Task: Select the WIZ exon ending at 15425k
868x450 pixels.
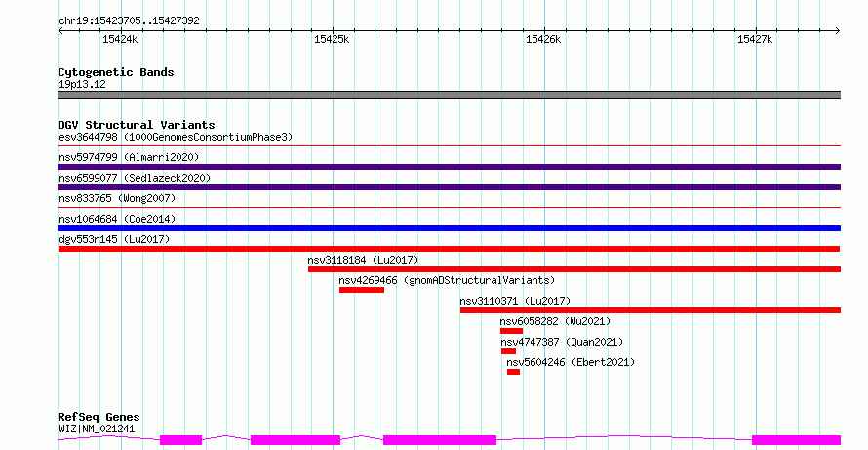Action: [x=296, y=440]
